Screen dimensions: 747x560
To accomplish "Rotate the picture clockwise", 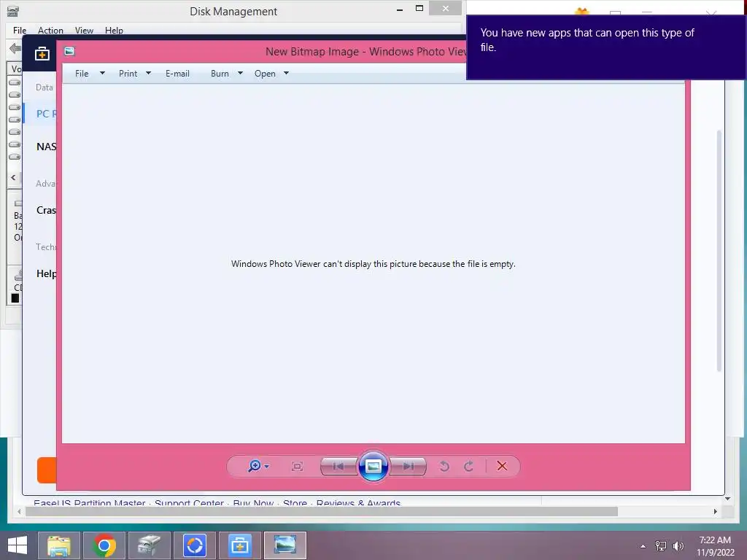I will pyautogui.click(x=469, y=466).
